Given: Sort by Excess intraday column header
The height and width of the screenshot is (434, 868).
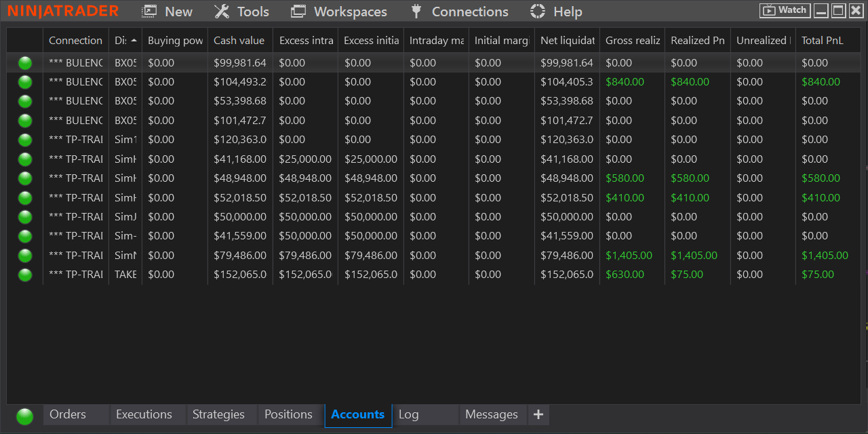Looking at the screenshot, I should [x=306, y=41].
